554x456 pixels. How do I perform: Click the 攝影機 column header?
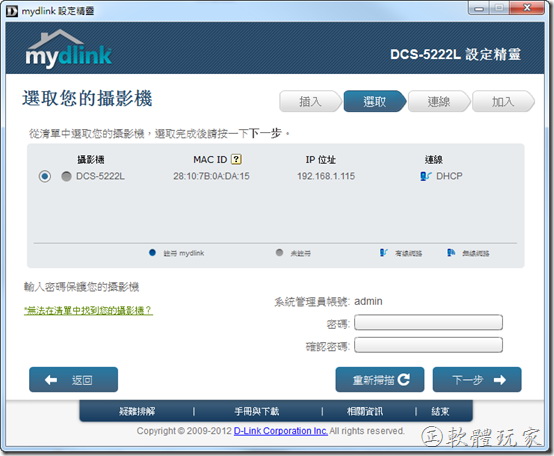tap(91, 160)
